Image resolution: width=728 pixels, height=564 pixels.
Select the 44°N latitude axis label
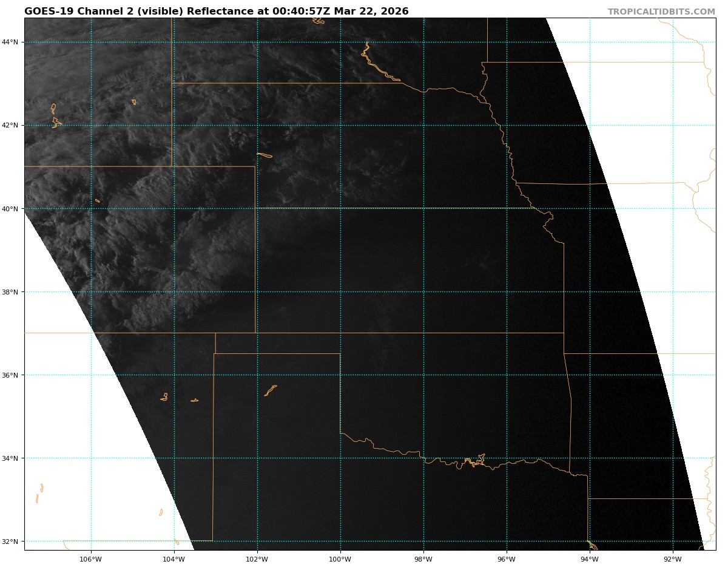pos(10,42)
